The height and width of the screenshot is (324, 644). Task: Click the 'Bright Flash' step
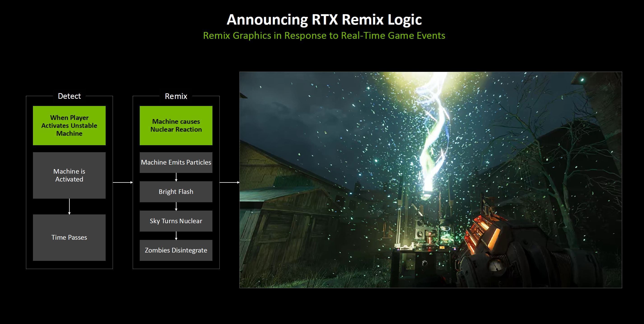[176, 192]
